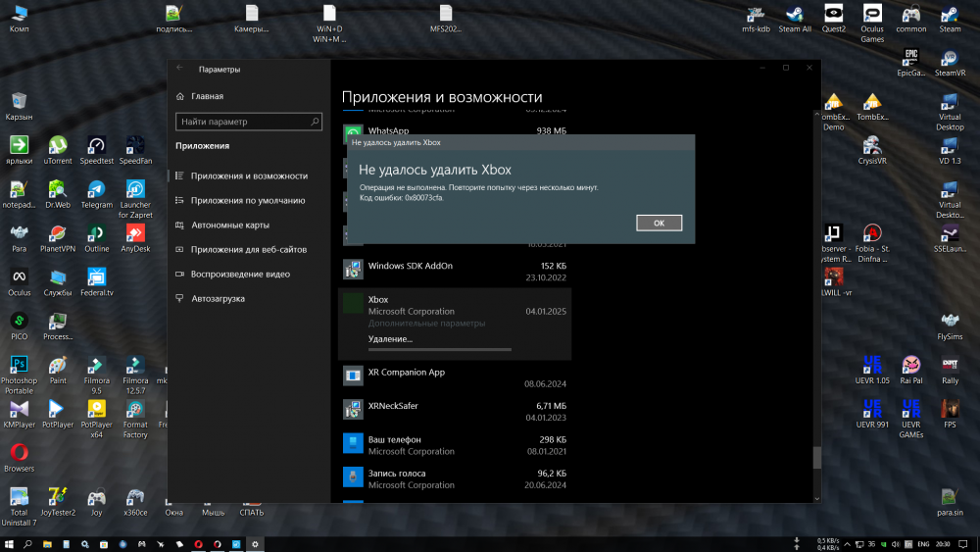
Task: Open uTorrent desktop shortcut
Action: (58, 151)
